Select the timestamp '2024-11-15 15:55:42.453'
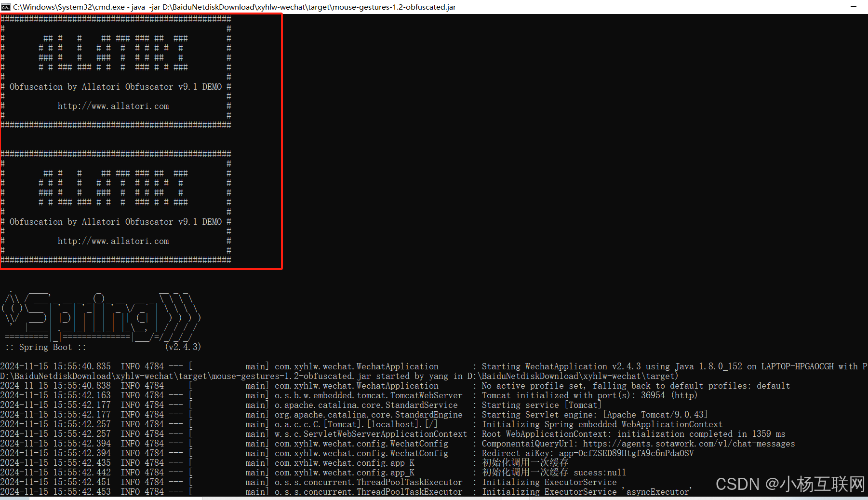This screenshot has height=500, width=868. (x=55, y=492)
